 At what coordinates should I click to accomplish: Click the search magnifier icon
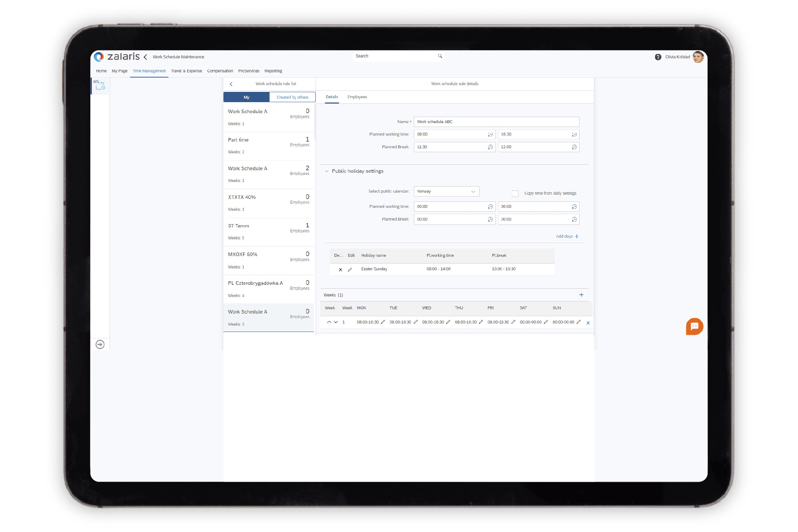coord(440,56)
